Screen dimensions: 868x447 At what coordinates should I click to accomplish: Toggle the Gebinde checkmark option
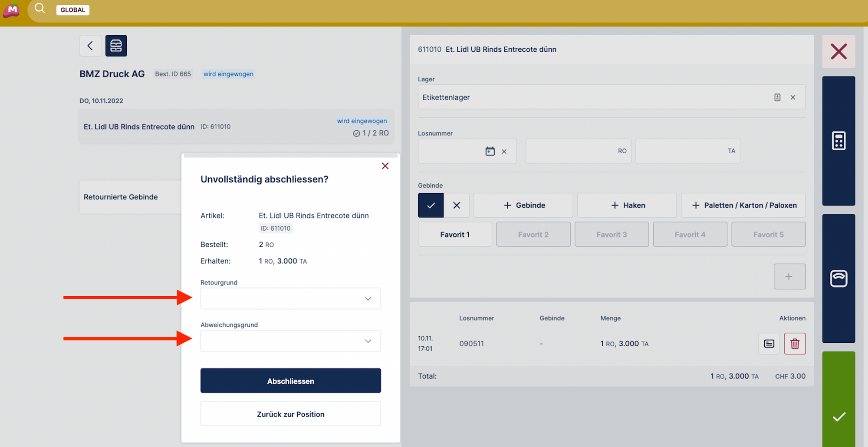pos(431,205)
